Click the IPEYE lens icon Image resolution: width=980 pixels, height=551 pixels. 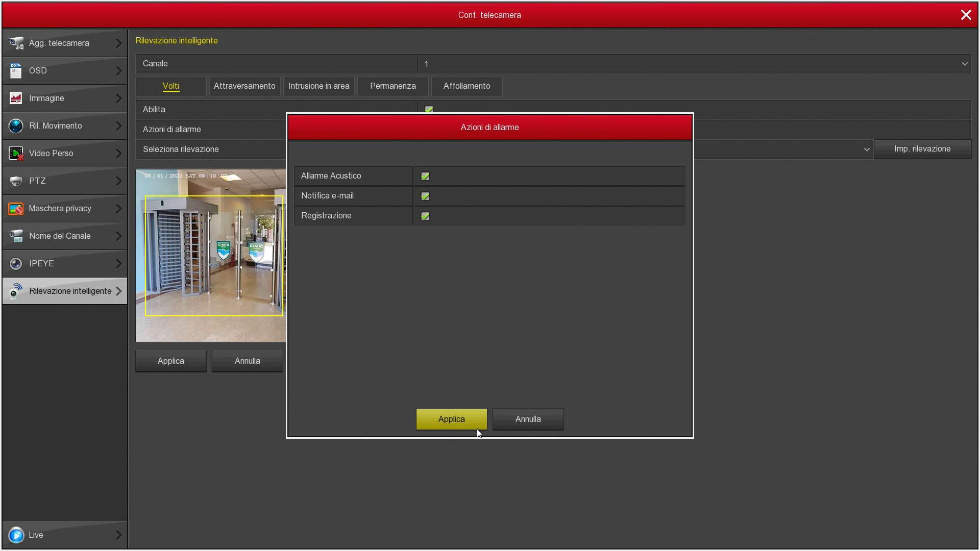point(16,264)
